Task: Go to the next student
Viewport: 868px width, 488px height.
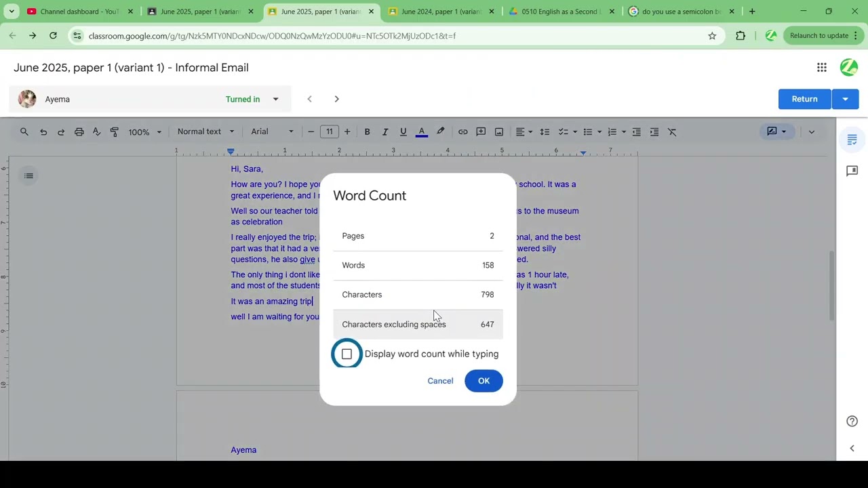Action: point(336,99)
